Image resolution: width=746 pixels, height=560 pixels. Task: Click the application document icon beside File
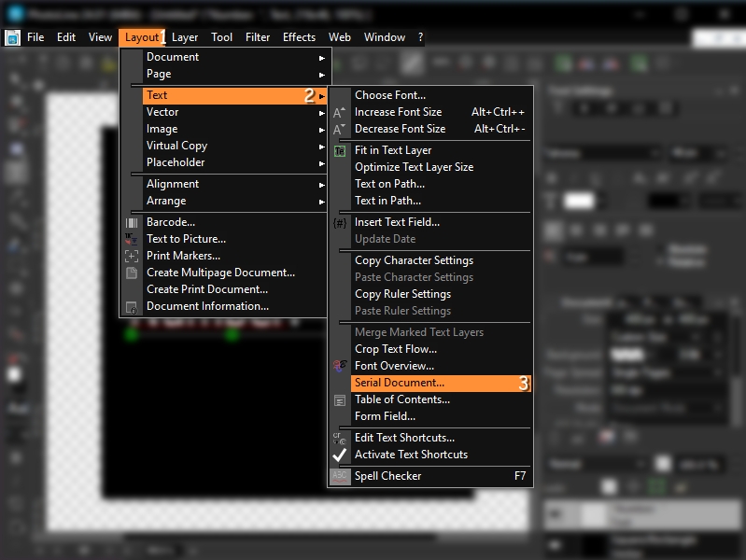(12, 37)
